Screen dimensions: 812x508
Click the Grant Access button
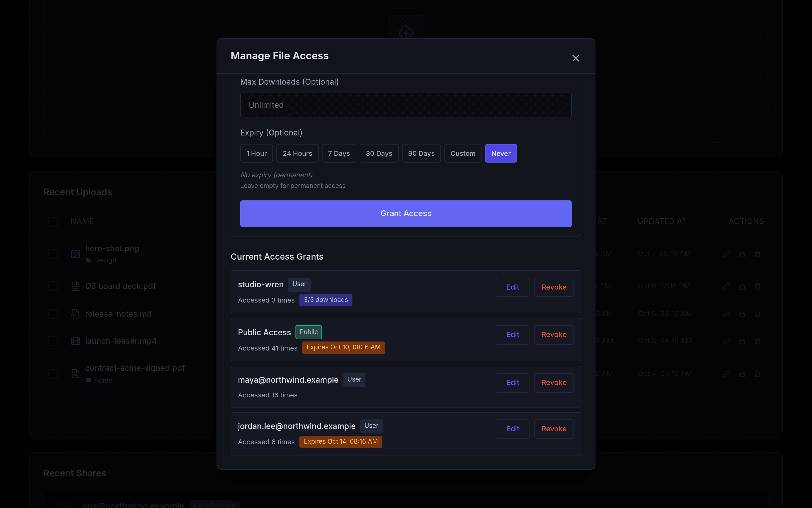pos(406,213)
